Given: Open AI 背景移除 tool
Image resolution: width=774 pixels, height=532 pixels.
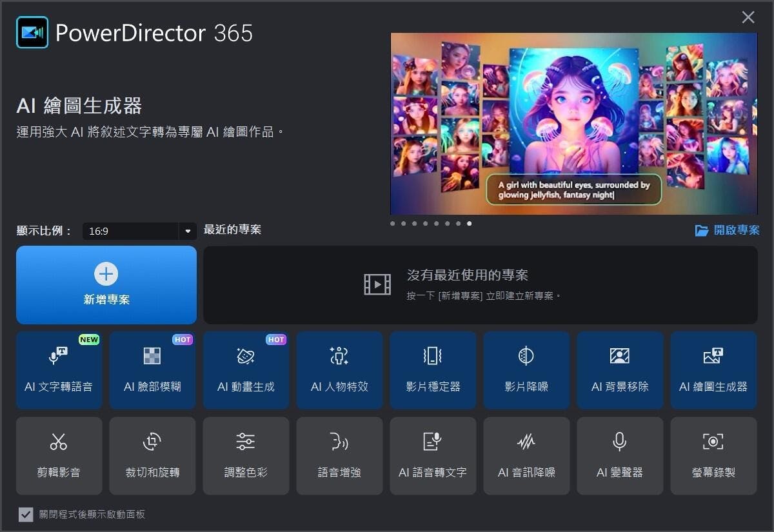Looking at the screenshot, I should tap(620, 370).
